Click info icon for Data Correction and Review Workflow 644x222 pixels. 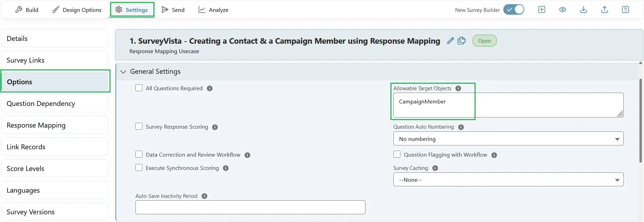point(247,155)
